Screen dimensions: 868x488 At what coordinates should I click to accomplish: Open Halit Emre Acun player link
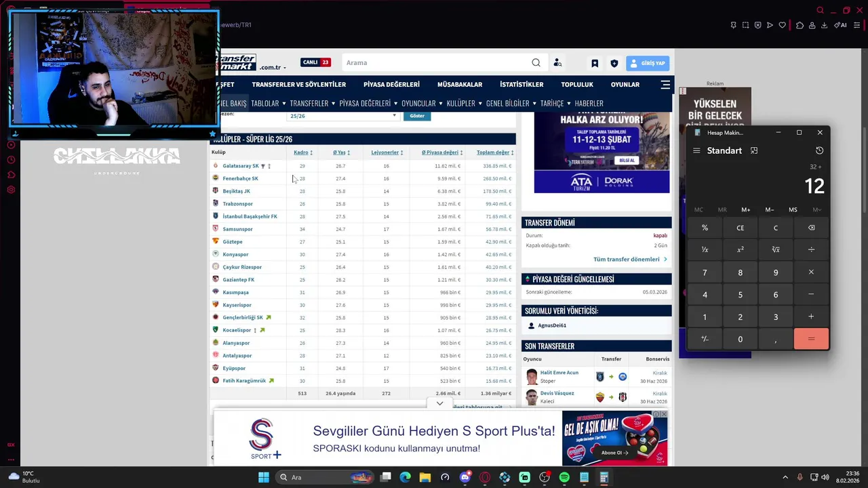point(559,373)
